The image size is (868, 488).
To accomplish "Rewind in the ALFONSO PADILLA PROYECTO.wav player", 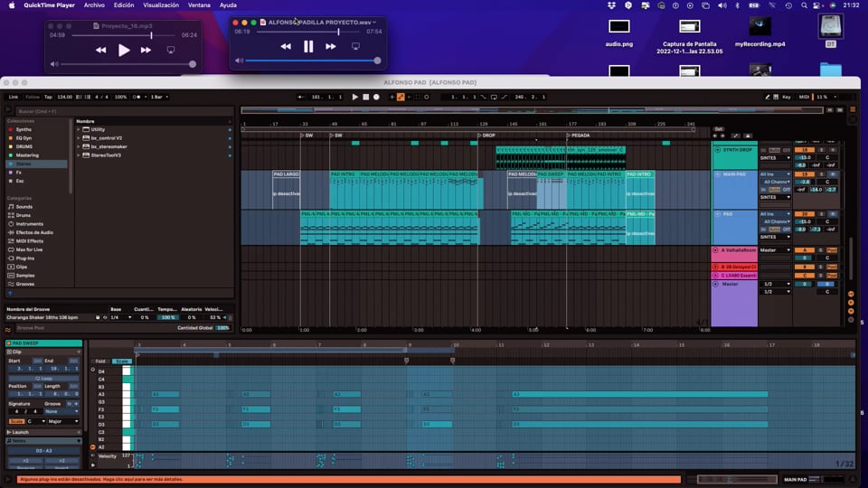I will tap(286, 46).
